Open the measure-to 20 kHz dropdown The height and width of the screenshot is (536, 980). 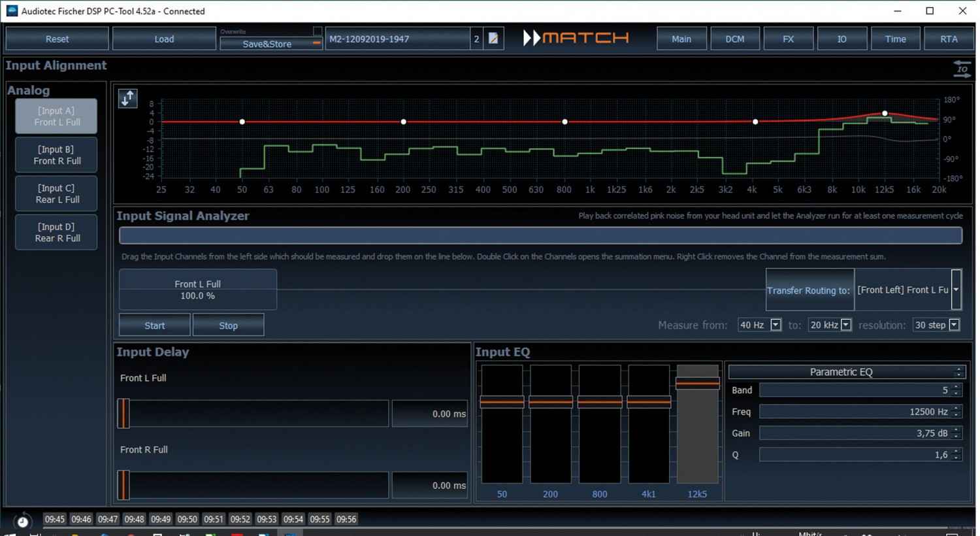coord(846,325)
